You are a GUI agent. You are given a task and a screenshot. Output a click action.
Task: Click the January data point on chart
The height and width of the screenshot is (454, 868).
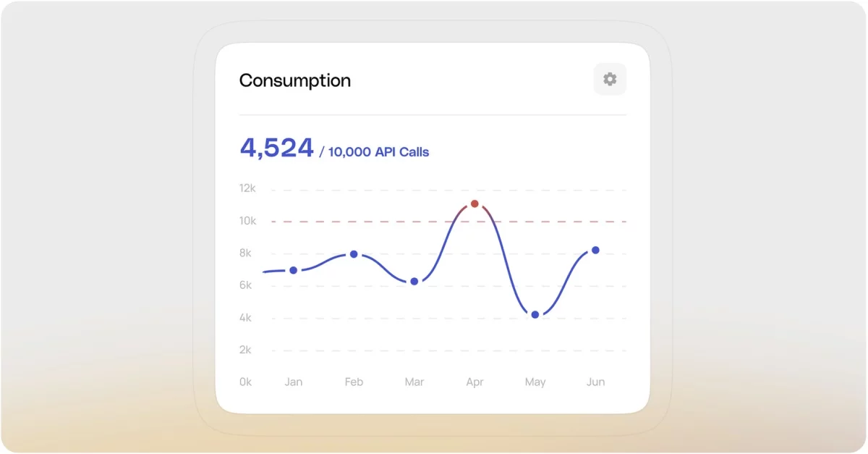point(293,270)
